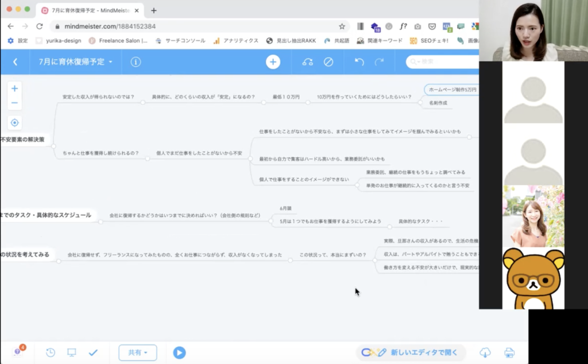588x364 pixels.
Task: Go back with the left chevron
Action: tap(15, 62)
